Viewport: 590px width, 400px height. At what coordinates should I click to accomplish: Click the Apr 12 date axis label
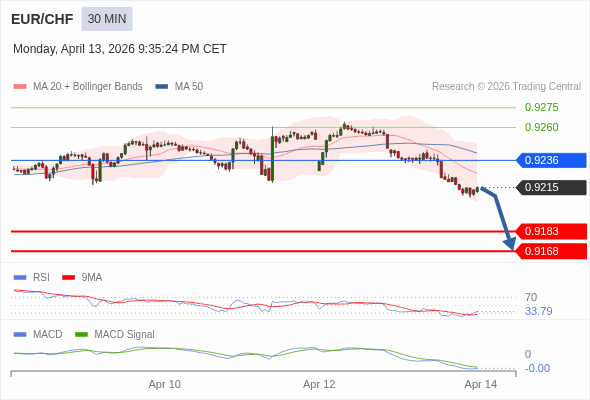click(x=319, y=384)
